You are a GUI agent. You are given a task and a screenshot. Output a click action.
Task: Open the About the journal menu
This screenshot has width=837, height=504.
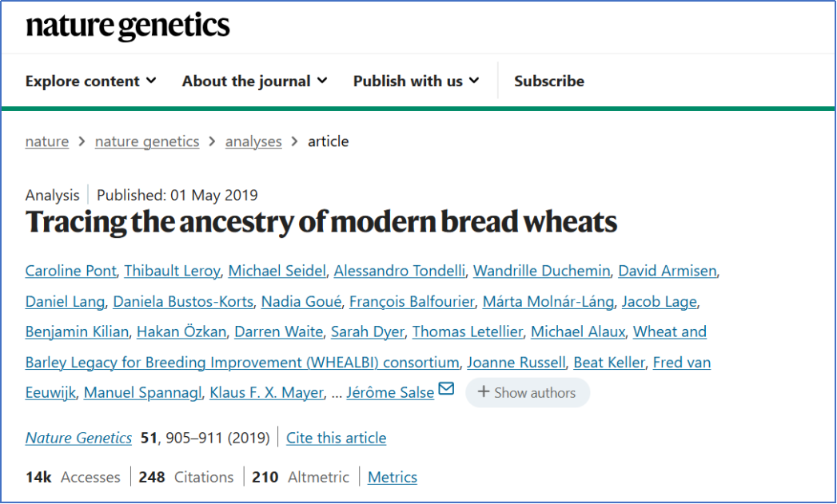click(254, 81)
